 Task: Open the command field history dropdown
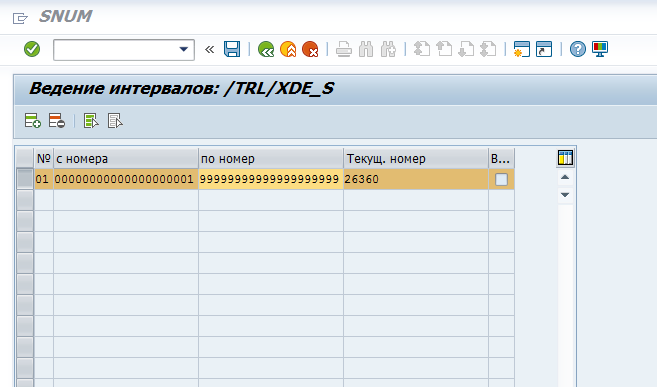[184, 50]
